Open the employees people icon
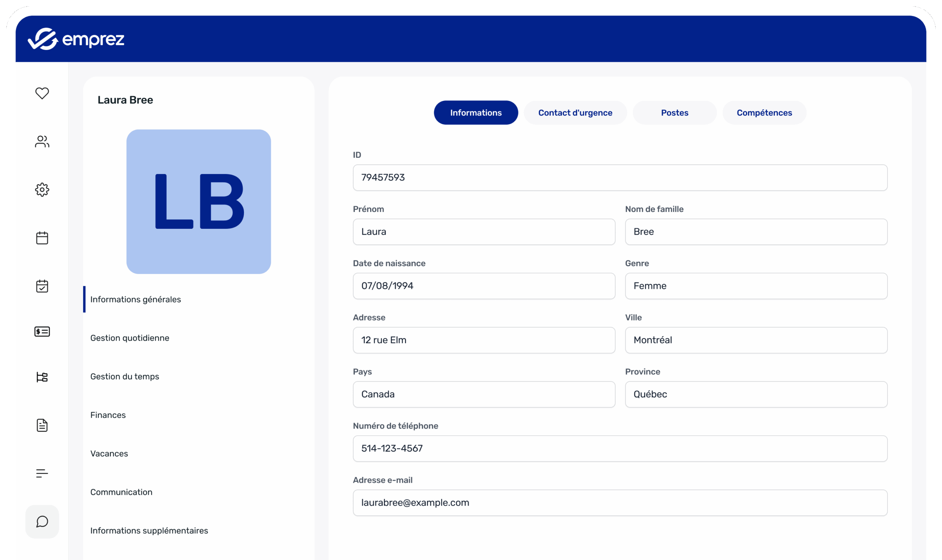Image resolution: width=942 pixels, height=560 pixels. 42,142
